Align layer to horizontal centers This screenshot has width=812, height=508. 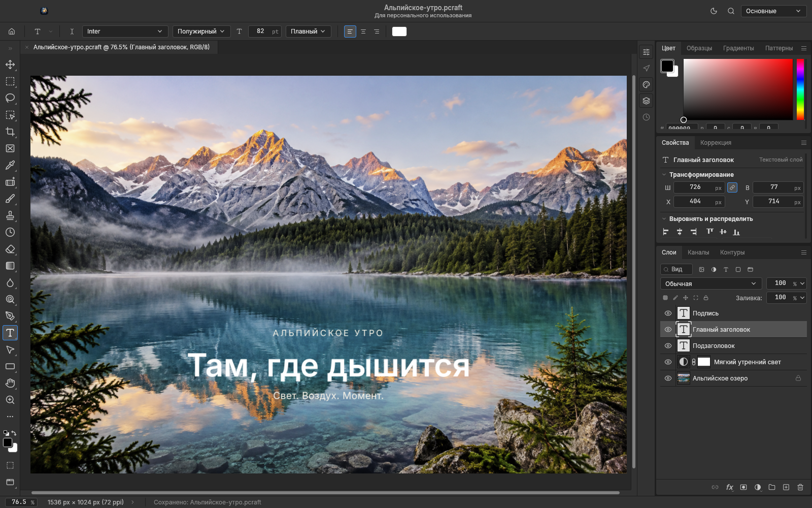tap(680, 232)
